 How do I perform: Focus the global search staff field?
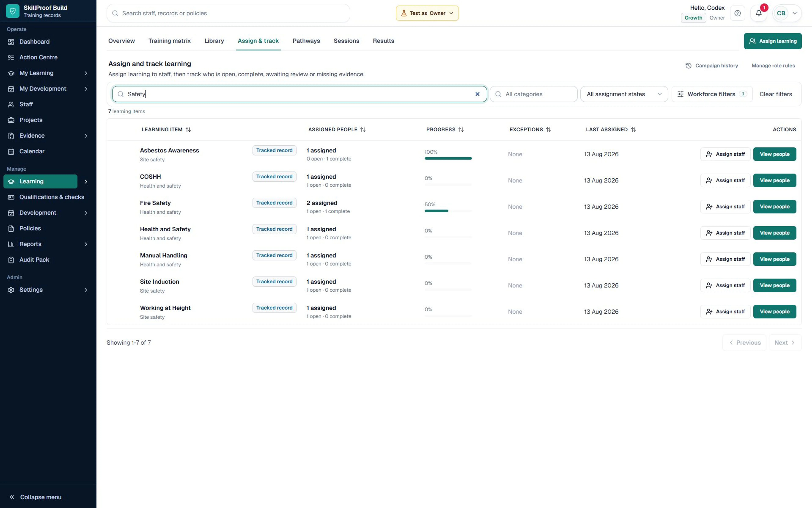tap(228, 13)
